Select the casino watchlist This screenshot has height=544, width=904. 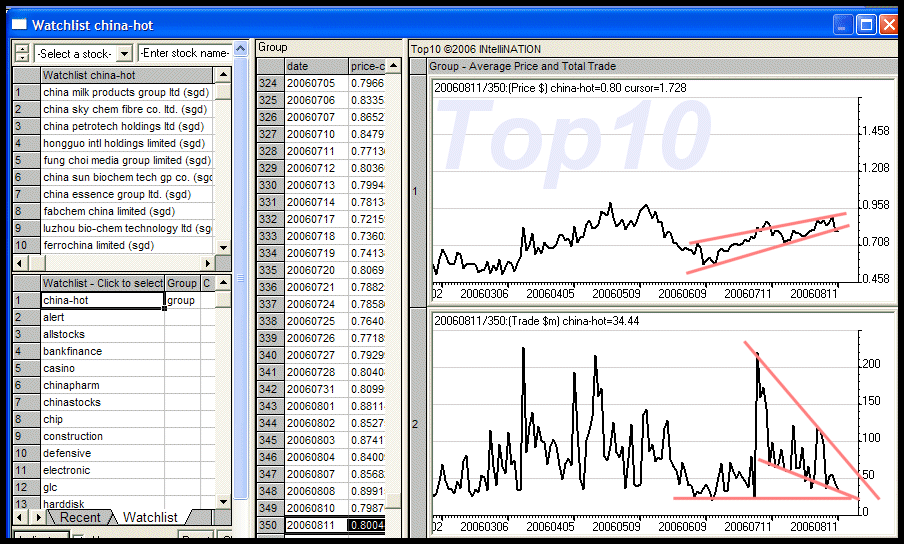point(103,368)
